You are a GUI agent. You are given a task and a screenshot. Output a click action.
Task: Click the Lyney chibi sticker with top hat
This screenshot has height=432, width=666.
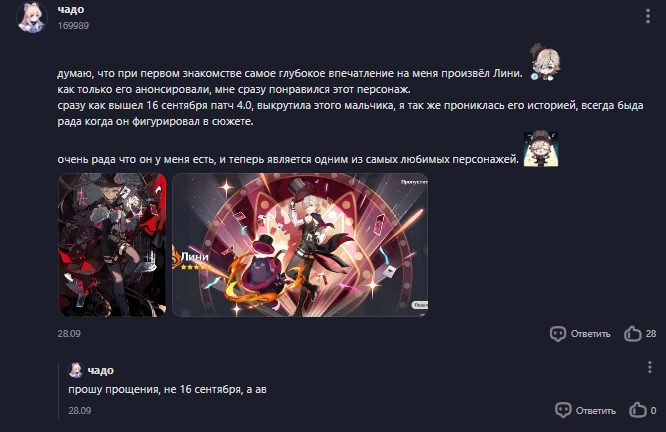[545, 62]
